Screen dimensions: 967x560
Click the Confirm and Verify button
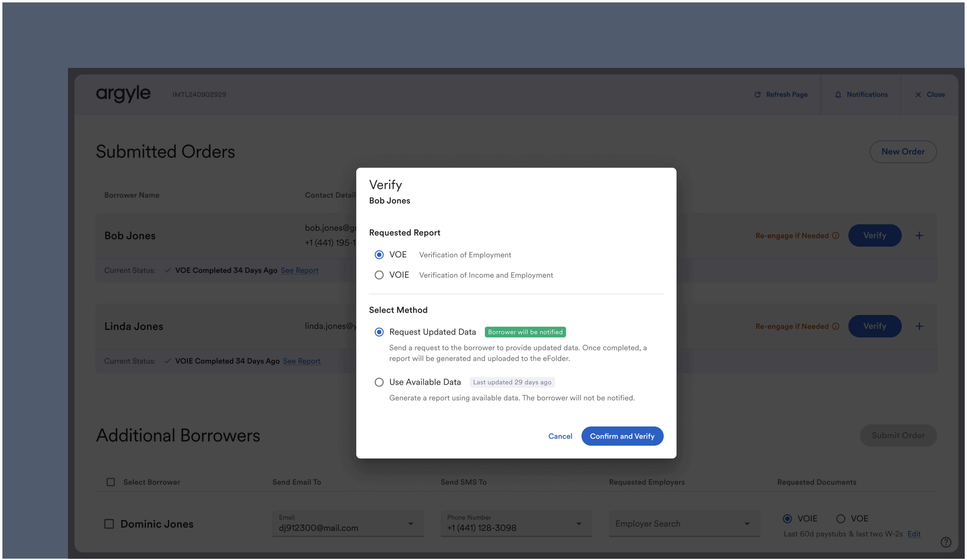pyautogui.click(x=622, y=436)
